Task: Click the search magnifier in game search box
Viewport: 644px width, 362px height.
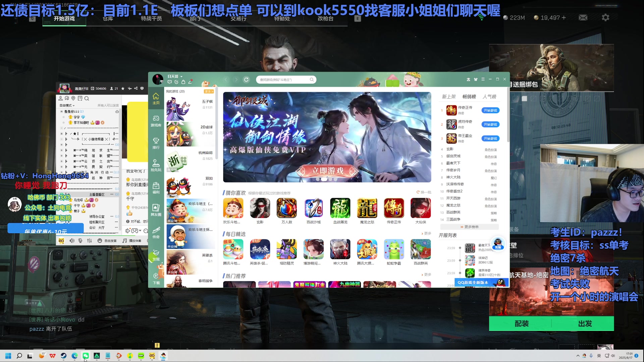Action: 312,79
